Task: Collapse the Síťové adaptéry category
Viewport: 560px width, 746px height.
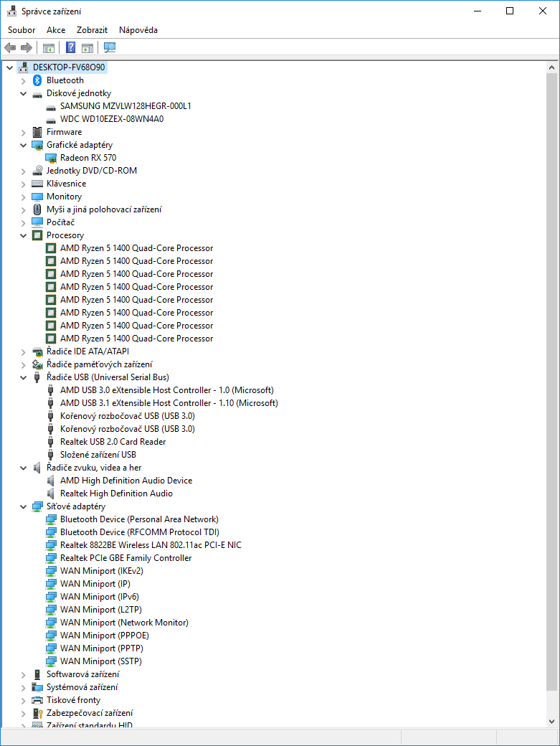Action: 23,506
